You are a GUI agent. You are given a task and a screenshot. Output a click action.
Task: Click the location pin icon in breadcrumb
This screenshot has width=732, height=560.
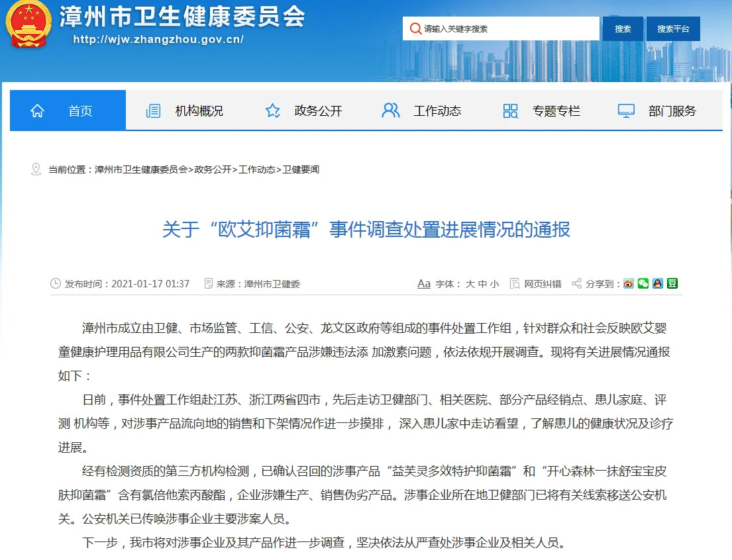(36, 169)
